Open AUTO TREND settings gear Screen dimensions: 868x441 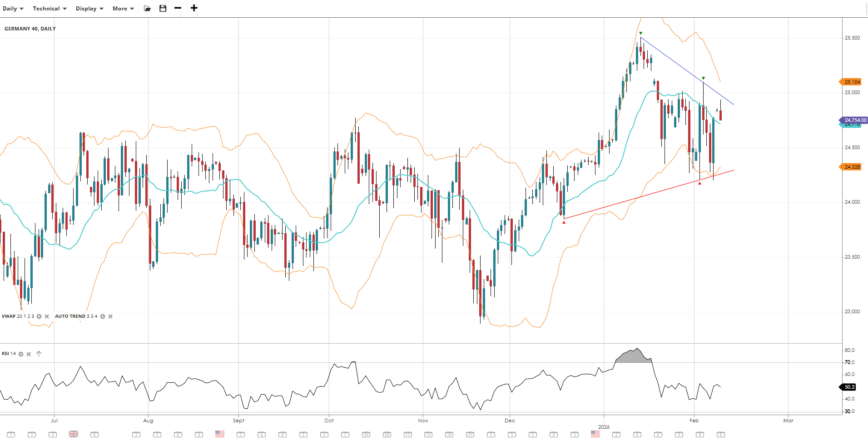[x=103, y=316]
